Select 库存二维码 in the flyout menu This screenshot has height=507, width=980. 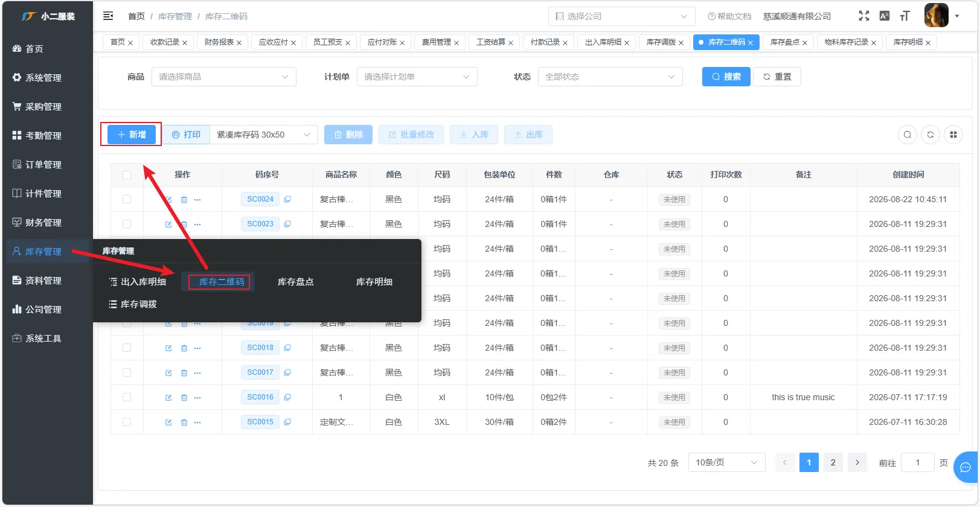tap(219, 282)
